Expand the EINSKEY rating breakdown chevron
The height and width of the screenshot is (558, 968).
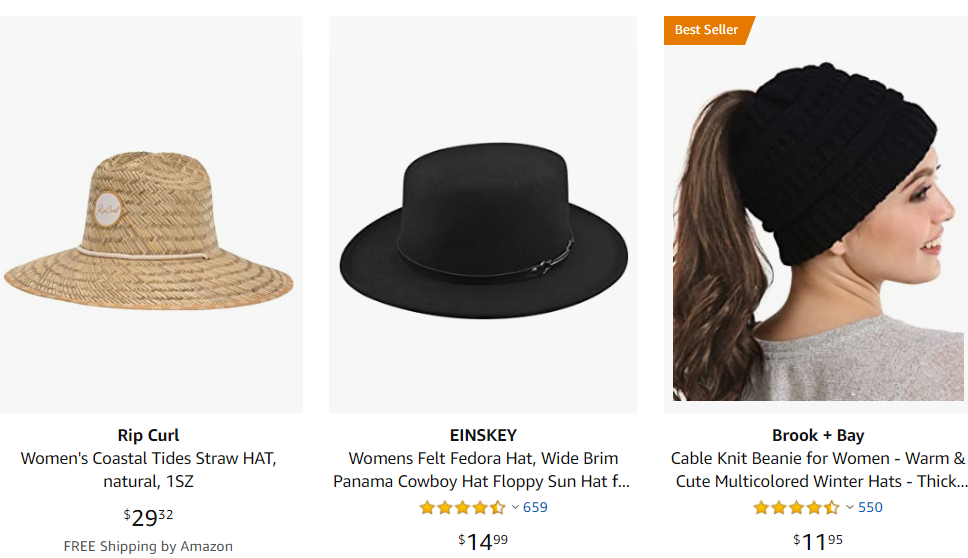coord(516,507)
